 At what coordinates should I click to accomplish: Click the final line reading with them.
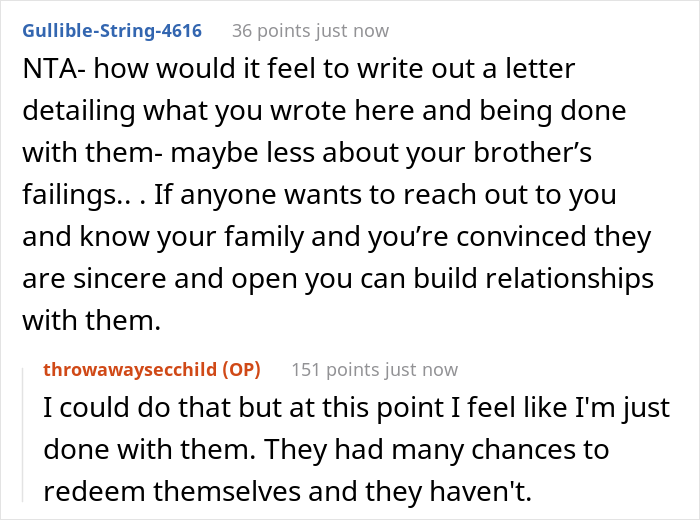coord(92,320)
